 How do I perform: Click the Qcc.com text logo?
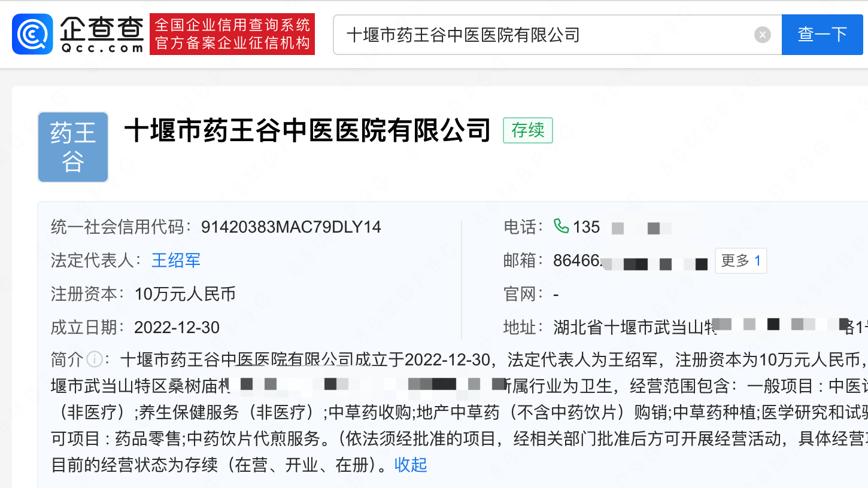102,35
